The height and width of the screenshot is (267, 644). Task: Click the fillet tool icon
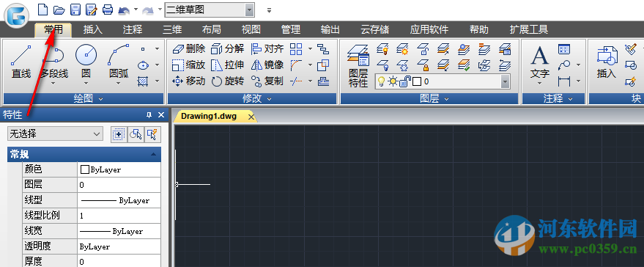click(x=296, y=65)
